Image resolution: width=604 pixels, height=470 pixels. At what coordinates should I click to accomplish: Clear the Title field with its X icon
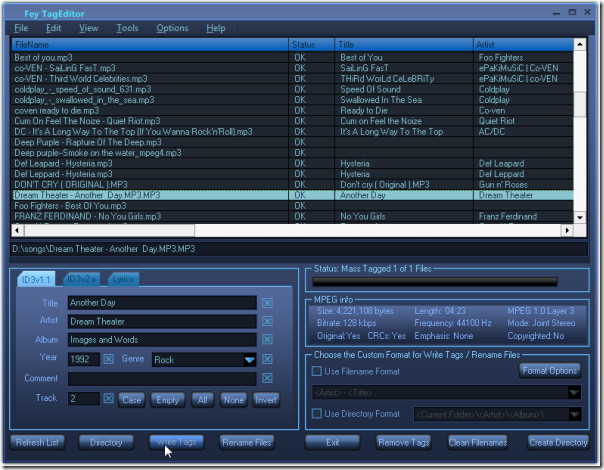(267, 303)
